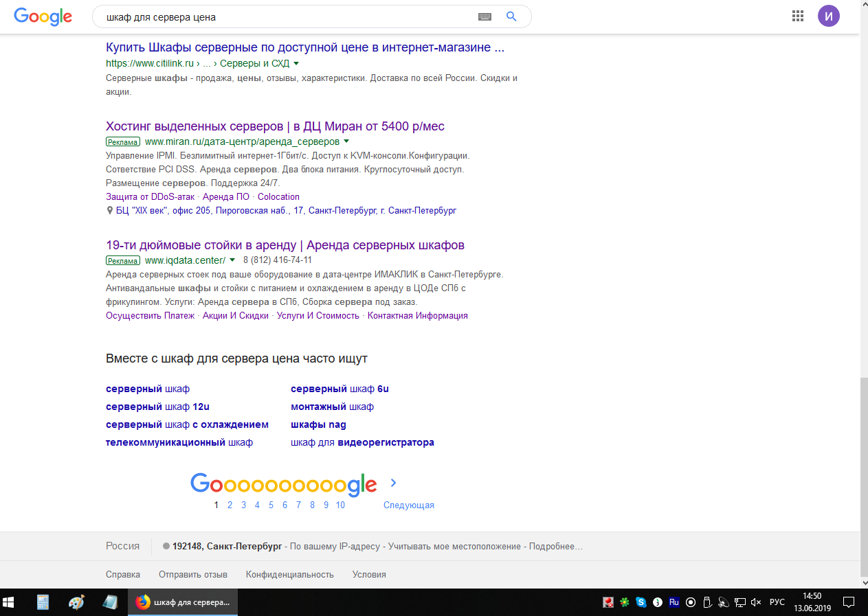Click the magnifier search button
This screenshot has width=868, height=616.
point(511,16)
